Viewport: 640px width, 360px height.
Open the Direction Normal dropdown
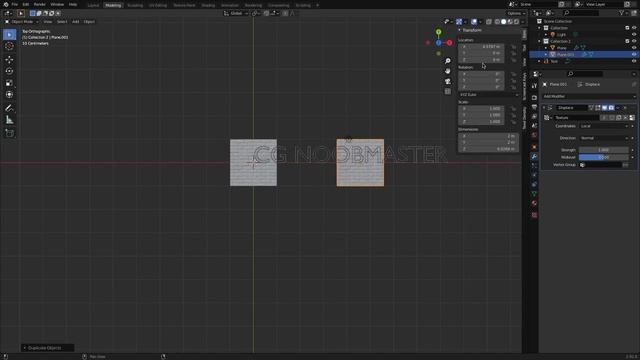click(604, 138)
